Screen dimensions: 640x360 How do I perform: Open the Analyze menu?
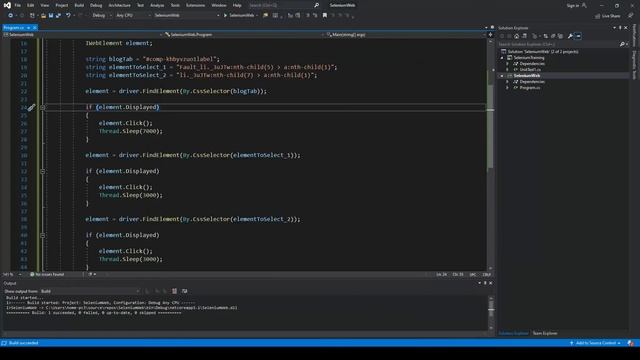pos(157,5)
